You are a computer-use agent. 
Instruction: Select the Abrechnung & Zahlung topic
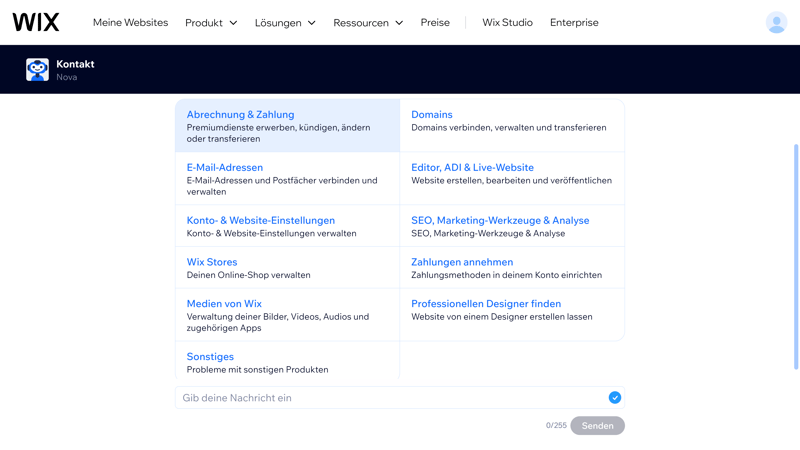pos(240,115)
